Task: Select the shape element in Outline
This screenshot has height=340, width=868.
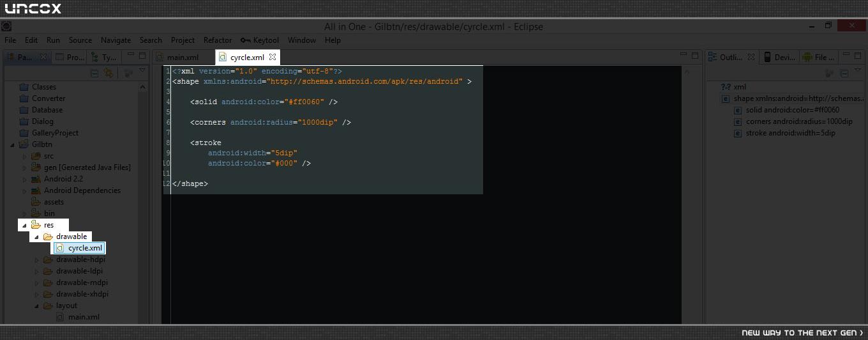Action: click(x=793, y=98)
